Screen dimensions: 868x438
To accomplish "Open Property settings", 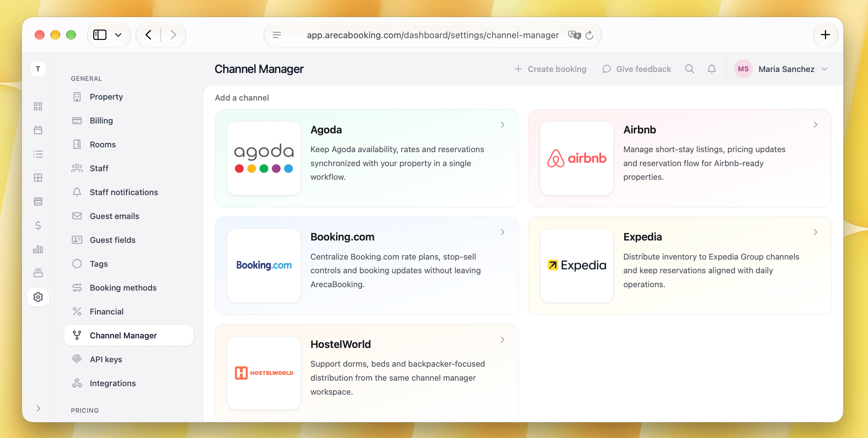I will pos(129,97).
